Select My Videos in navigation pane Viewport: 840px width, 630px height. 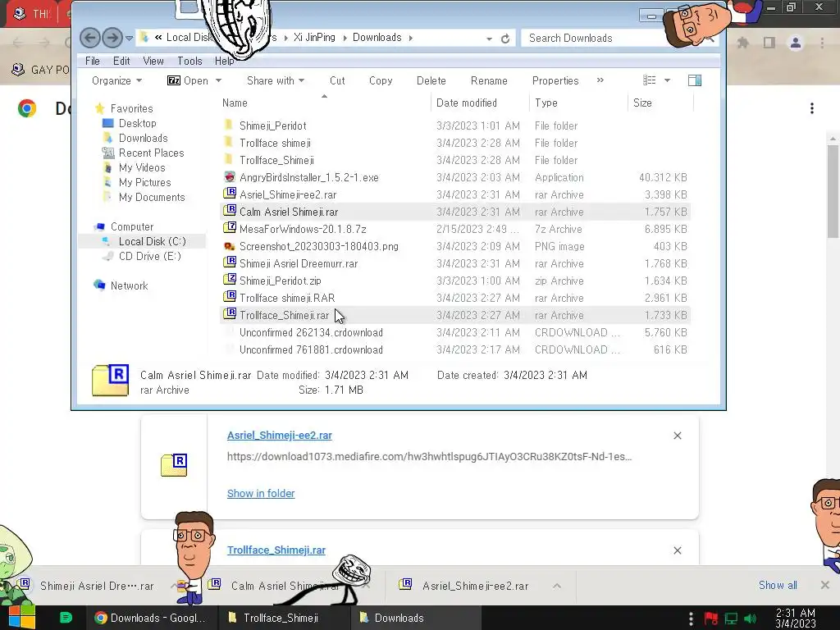[142, 167]
